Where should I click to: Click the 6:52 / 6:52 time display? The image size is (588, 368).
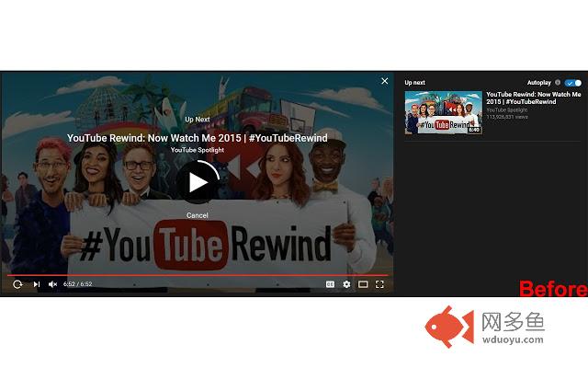click(77, 284)
